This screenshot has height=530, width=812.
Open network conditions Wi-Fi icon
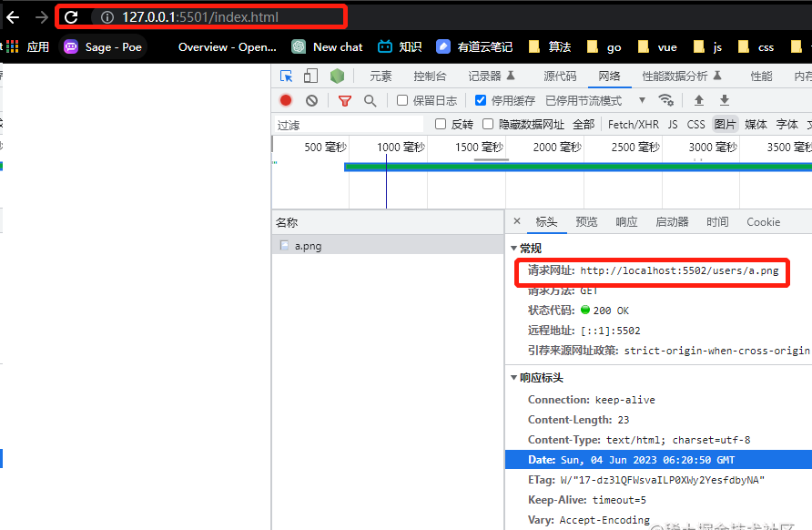click(666, 100)
